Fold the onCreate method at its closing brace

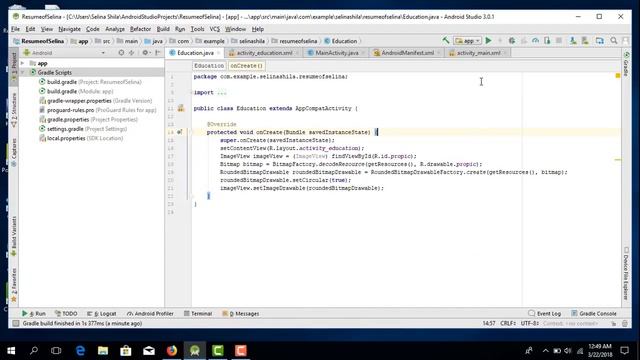[x=192, y=196]
